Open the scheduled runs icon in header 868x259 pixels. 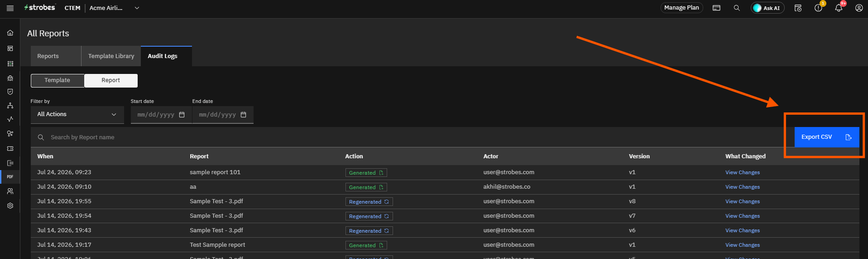coord(798,8)
